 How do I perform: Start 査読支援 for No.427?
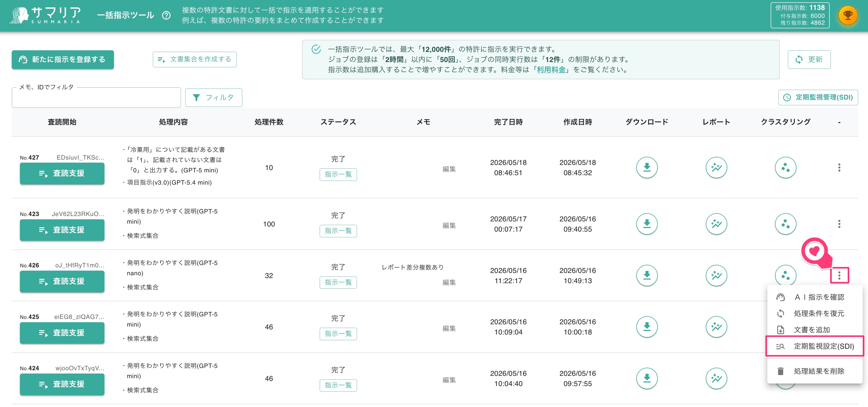click(x=62, y=174)
